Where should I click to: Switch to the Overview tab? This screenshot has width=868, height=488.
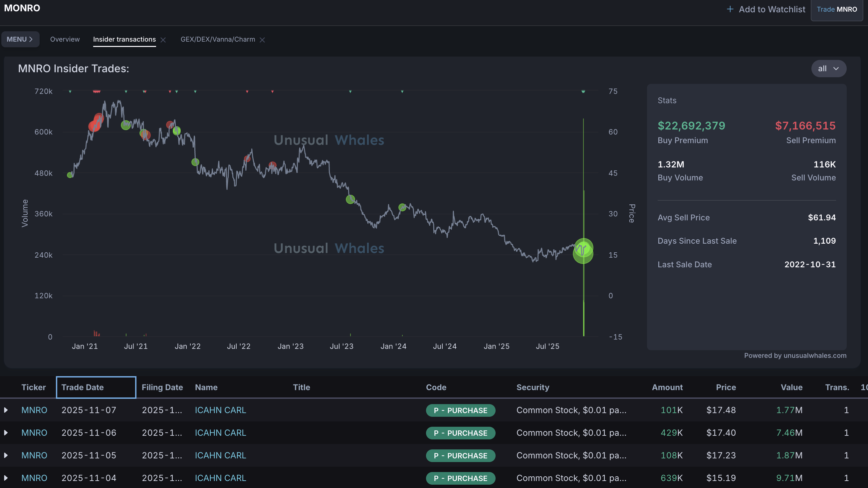click(65, 39)
